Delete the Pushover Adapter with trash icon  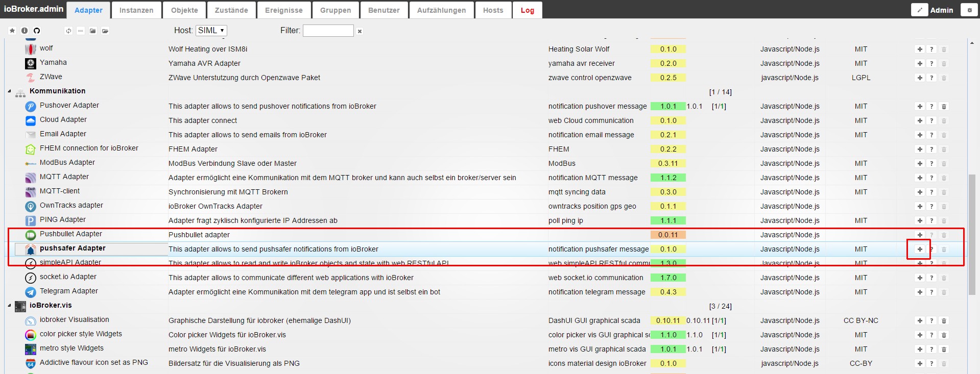click(944, 106)
